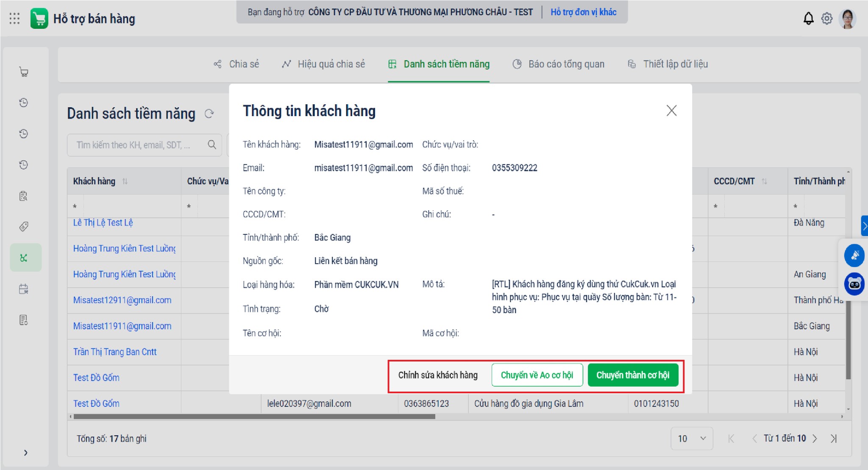
Task: Expand the right side panel arrow
Action: pyautogui.click(x=864, y=226)
